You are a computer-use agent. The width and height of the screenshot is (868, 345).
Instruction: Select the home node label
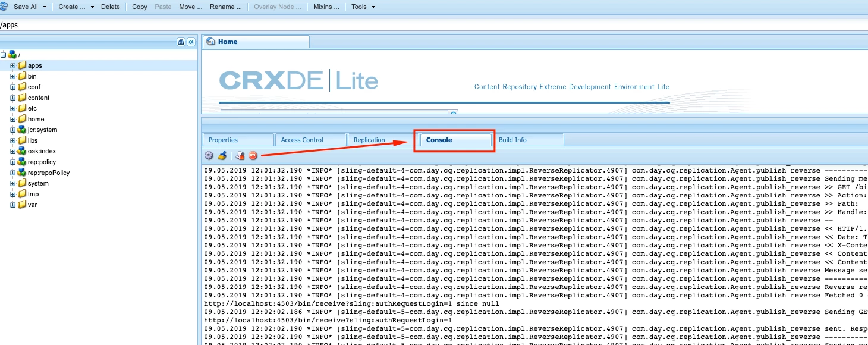(x=36, y=119)
